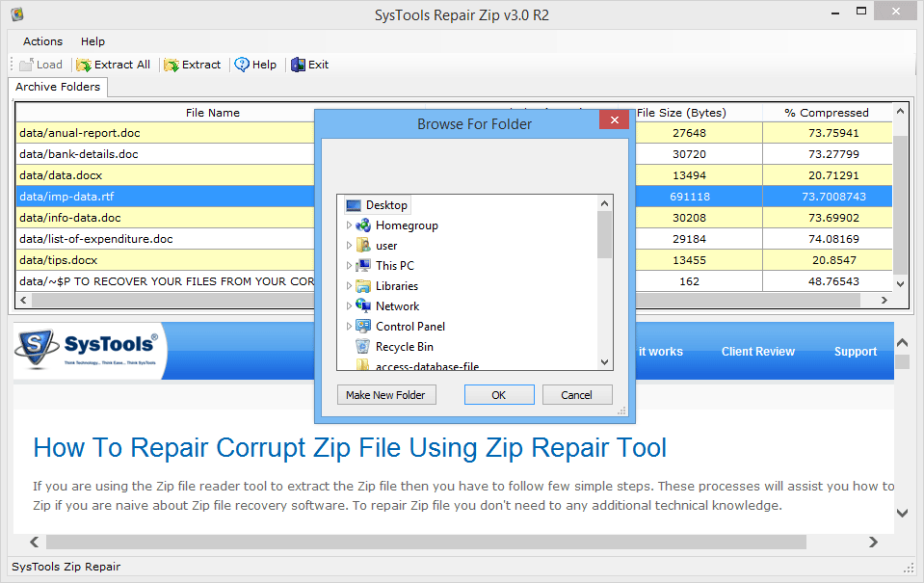Close the Browse For Folder dialog
Image resolution: width=924 pixels, height=583 pixels.
tap(614, 119)
